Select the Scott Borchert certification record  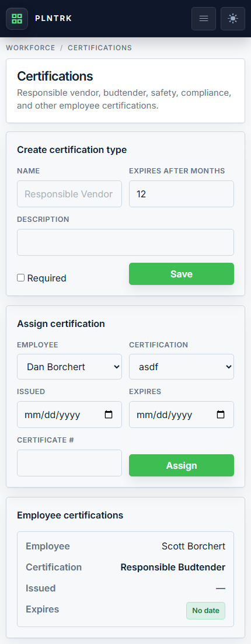[x=125, y=579]
